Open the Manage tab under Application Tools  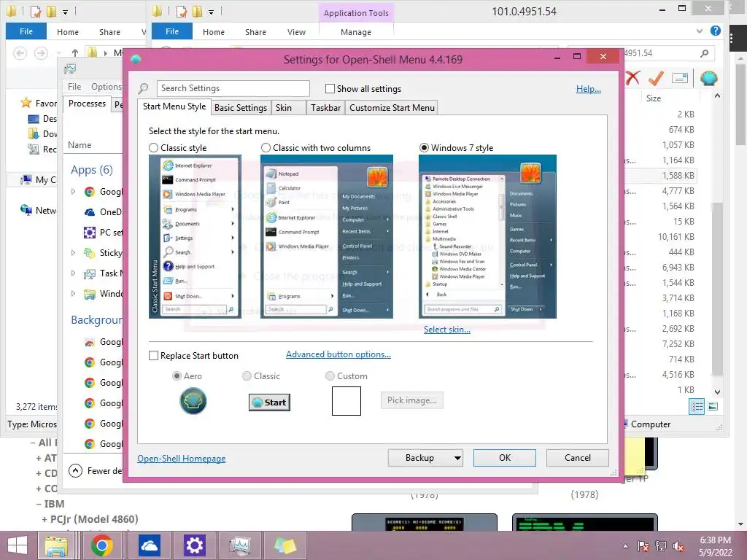pyautogui.click(x=356, y=32)
